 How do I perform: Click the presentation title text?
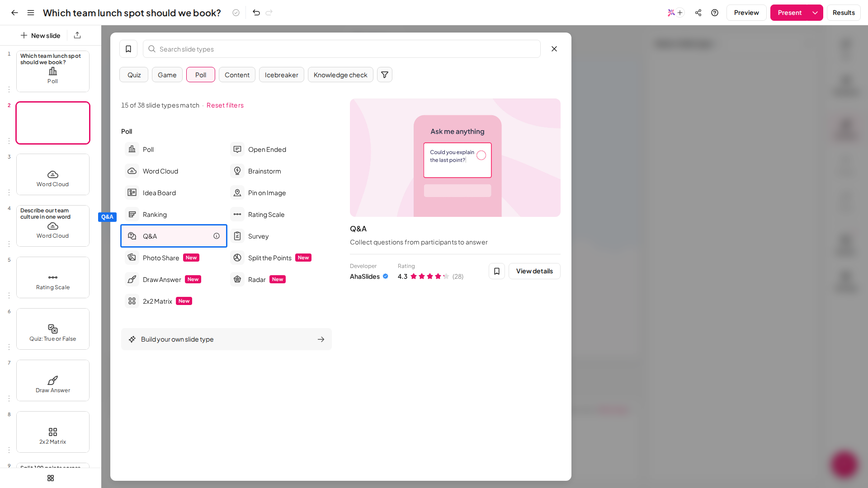tap(132, 13)
